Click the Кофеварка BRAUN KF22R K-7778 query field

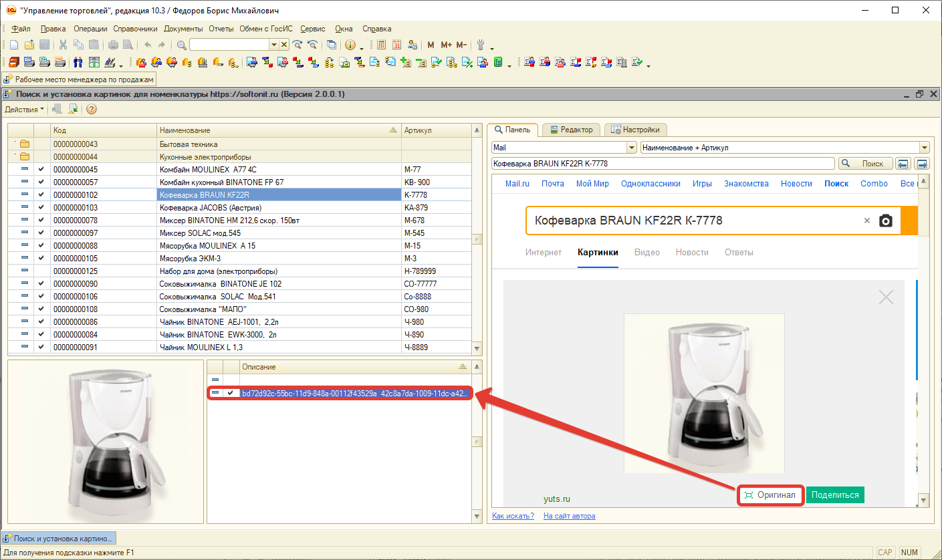click(663, 164)
